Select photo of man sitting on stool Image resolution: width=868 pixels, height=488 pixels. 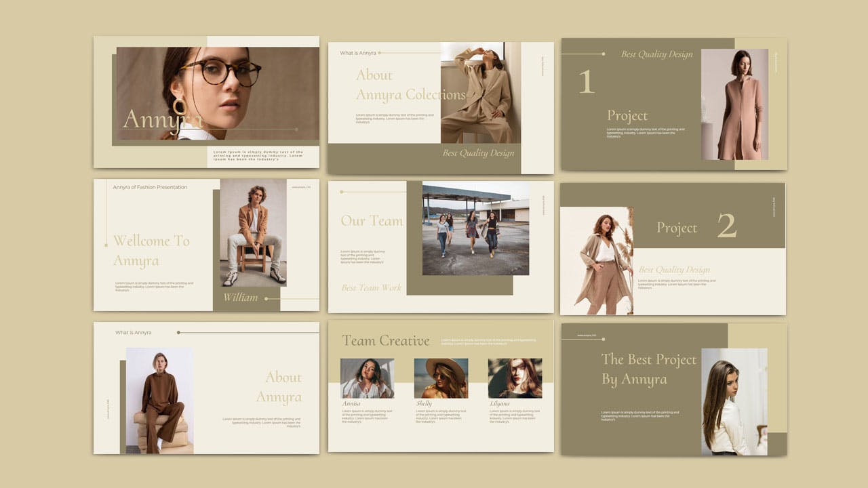253,232
